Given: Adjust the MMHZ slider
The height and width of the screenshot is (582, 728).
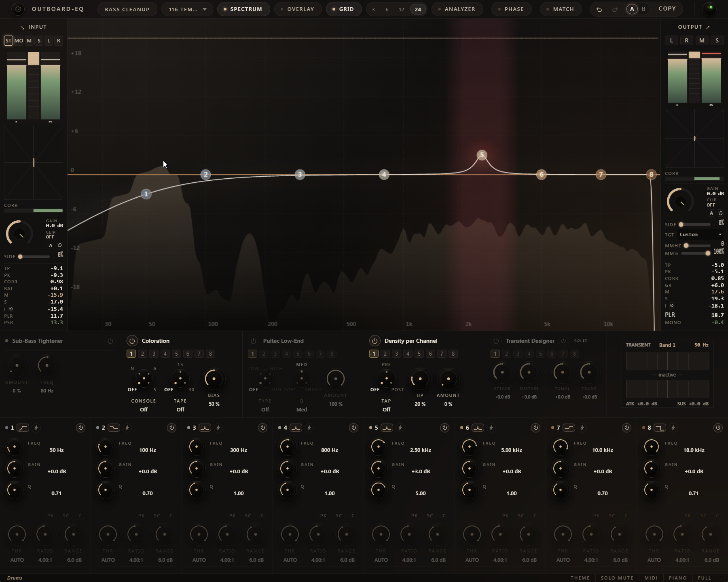Looking at the screenshot, I should pyautogui.click(x=696, y=245).
